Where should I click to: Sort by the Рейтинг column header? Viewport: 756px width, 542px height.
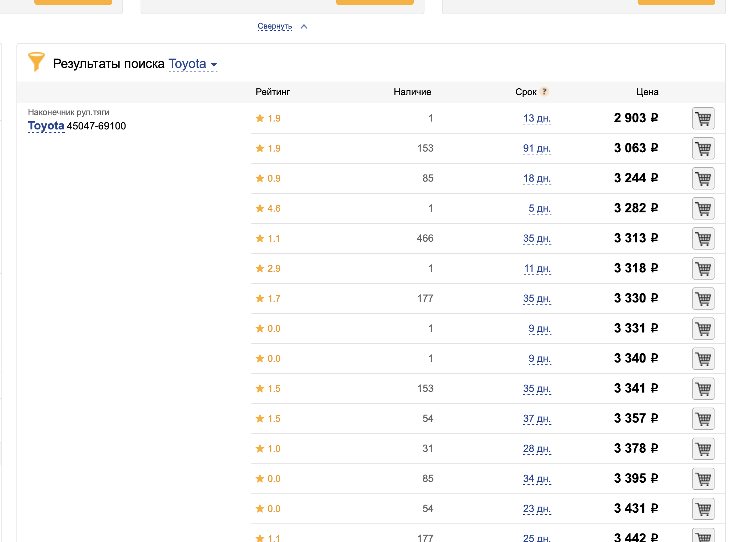[x=273, y=92]
